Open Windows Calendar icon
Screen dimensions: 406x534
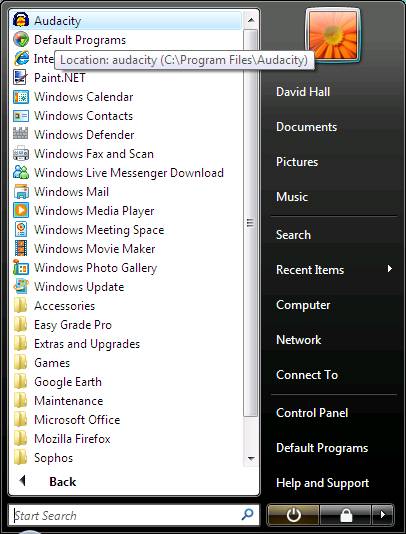[20, 97]
